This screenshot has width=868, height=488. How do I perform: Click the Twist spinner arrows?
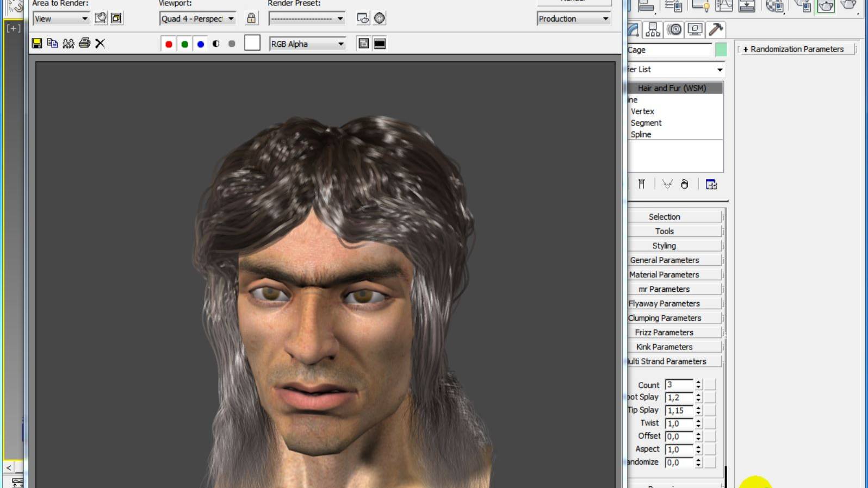pyautogui.click(x=698, y=423)
